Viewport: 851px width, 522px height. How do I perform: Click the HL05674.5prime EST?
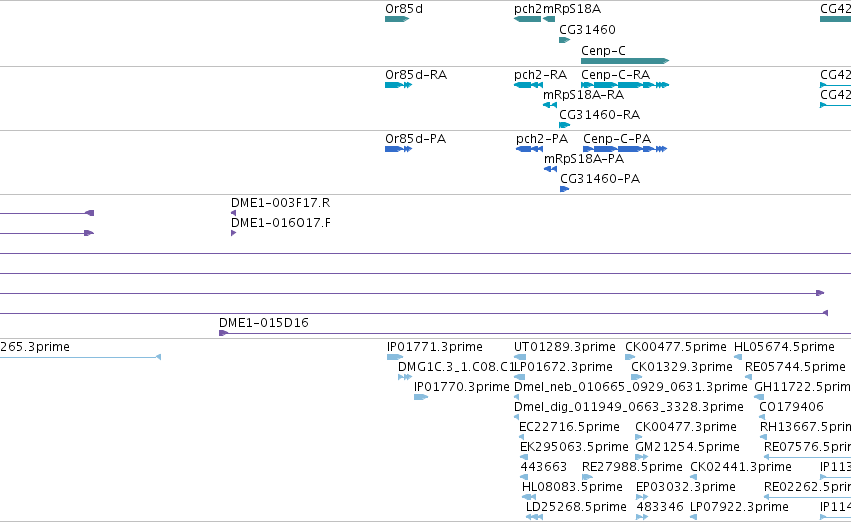pyautogui.click(x=738, y=357)
